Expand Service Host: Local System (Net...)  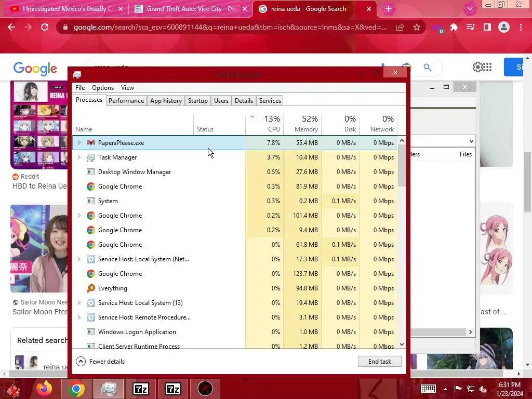pos(79,259)
